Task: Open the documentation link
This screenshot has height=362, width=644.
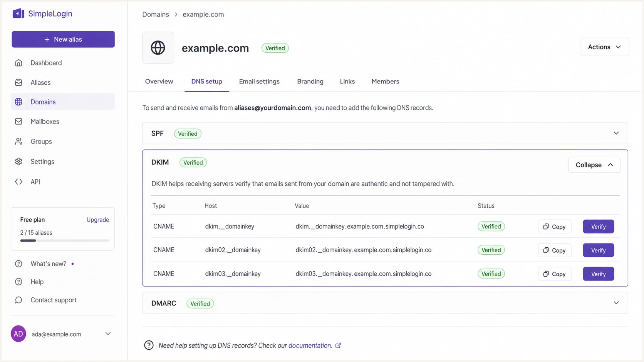Action: pyautogui.click(x=310, y=345)
